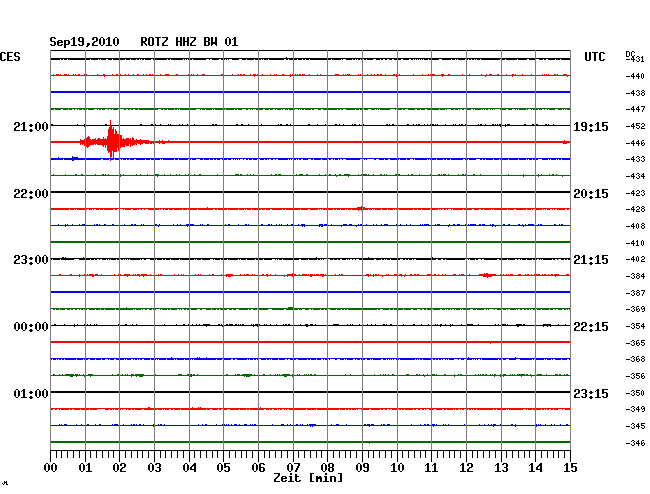Click the DC offset value -356
Viewport: 650px width, 494px height.
tap(635, 376)
